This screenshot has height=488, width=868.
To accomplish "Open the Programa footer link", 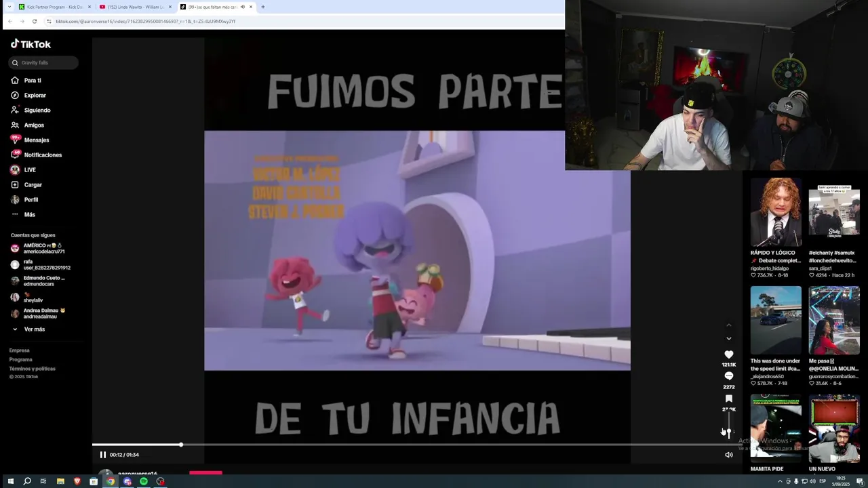I will pos(21,359).
